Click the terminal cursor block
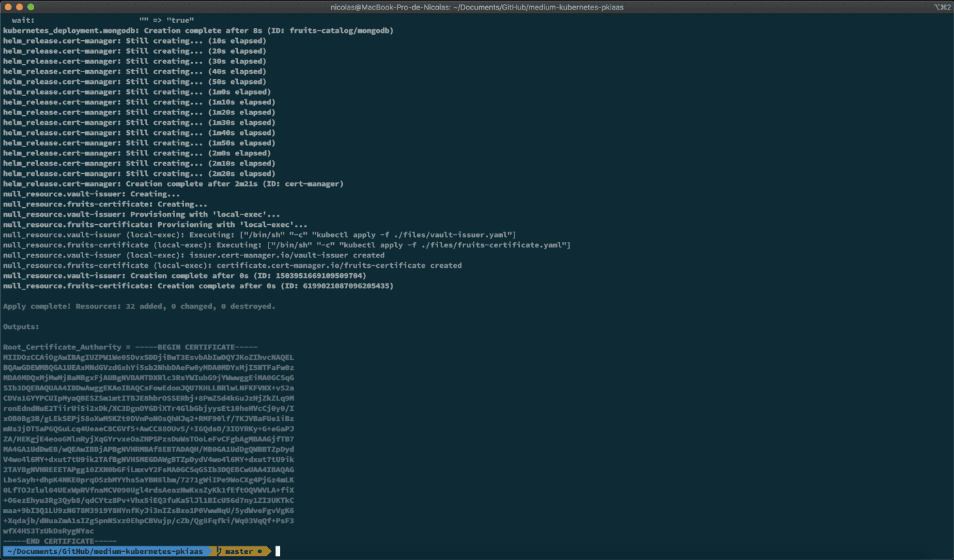The width and height of the screenshot is (954, 560). pyautogui.click(x=278, y=551)
